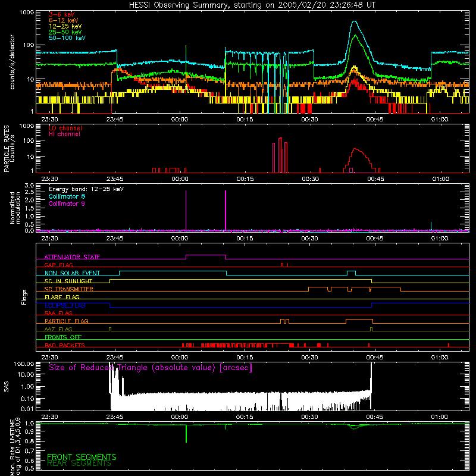Click the raised particle flag segment near 00:40
Screen dimensions: 476x476
pos(359,320)
